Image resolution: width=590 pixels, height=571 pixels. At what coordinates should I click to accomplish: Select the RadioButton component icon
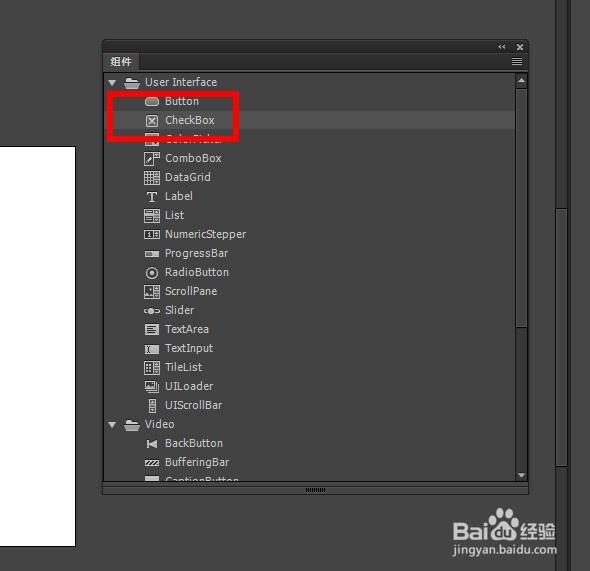pyautogui.click(x=152, y=273)
